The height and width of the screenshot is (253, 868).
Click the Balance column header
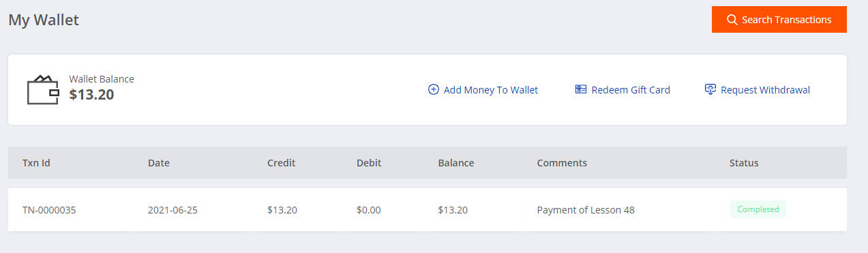click(x=456, y=163)
